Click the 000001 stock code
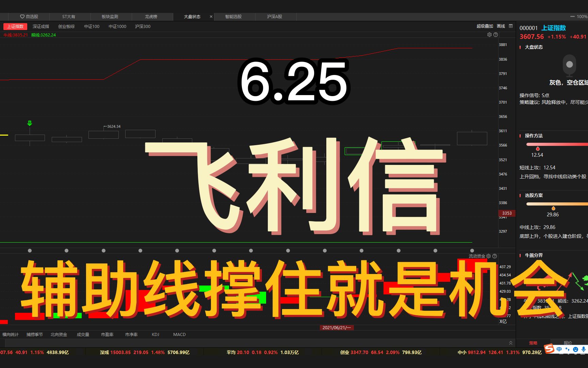 (x=528, y=28)
